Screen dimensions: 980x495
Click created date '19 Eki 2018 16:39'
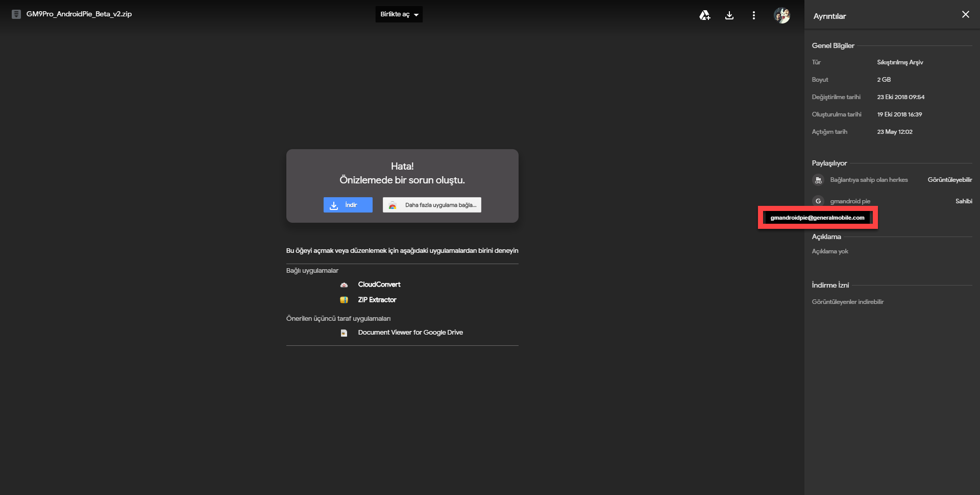click(x=900, y=114)
